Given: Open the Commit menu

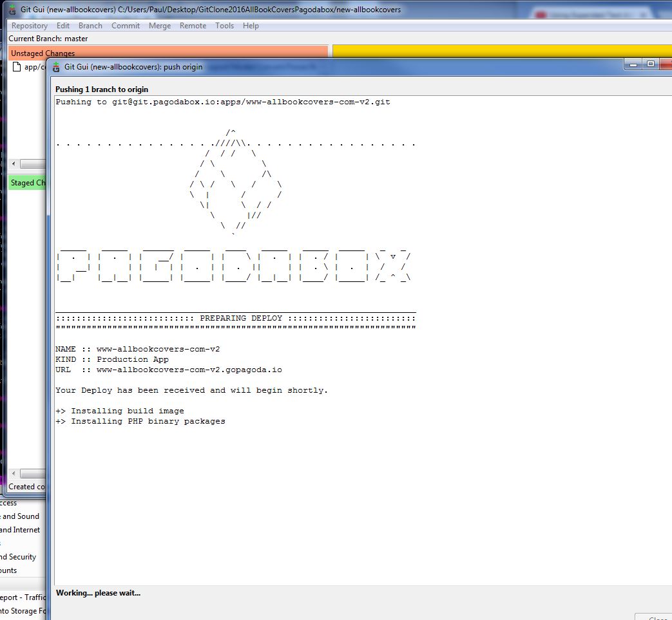Looking at the screenshot, I should point(126,26).
